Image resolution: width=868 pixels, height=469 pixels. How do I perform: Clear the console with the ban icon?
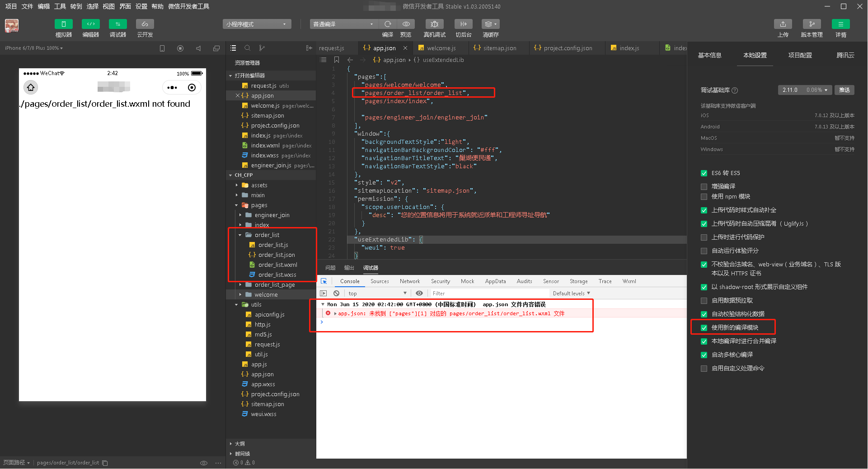336,293
